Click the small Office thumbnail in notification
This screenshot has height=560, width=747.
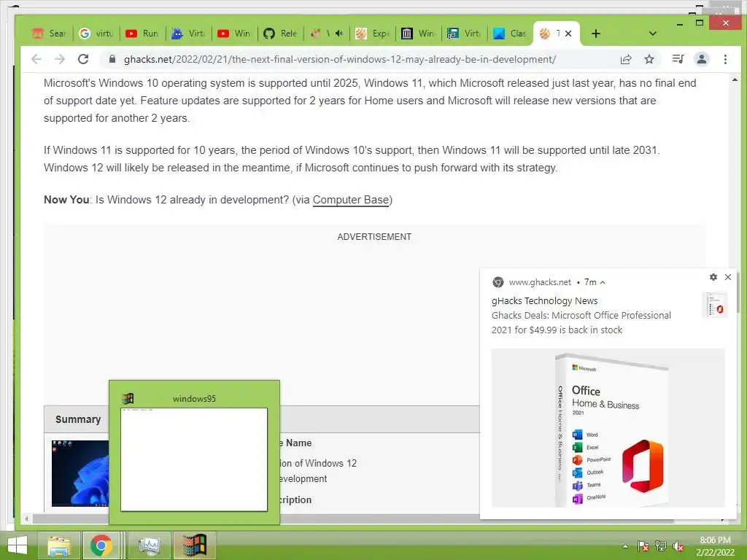point(716,306)
